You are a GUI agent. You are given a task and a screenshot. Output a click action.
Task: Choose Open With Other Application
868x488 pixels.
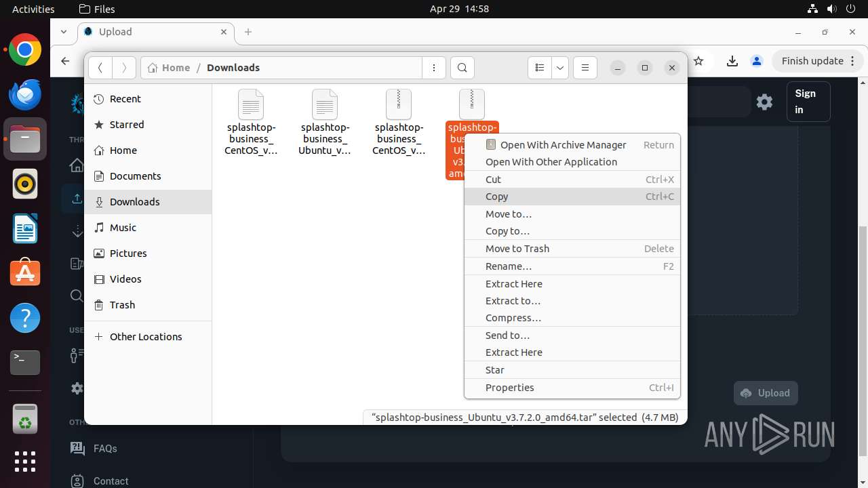(572, 162)
